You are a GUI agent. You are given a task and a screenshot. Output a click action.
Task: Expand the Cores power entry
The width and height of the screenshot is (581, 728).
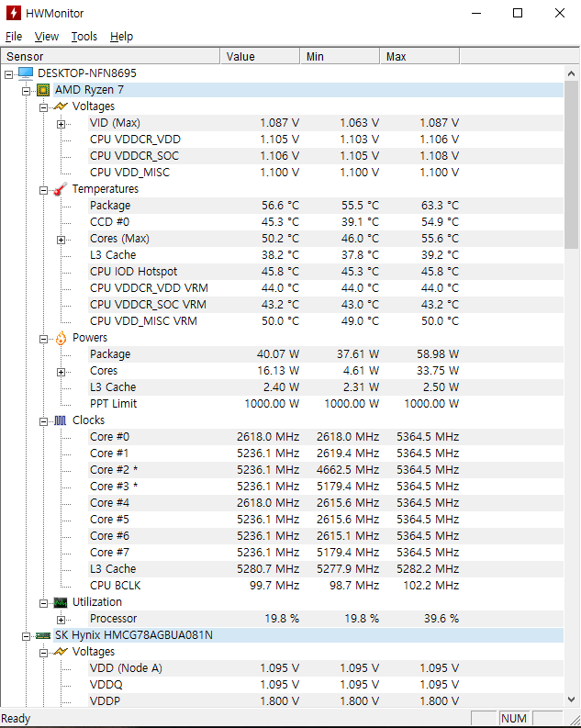coord(61,373)
